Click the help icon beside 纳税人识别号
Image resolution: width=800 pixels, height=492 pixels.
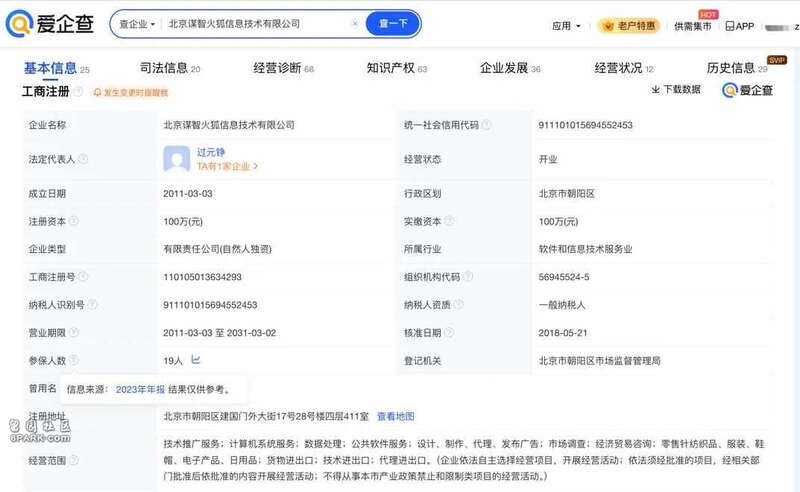(x=92, y=305)
